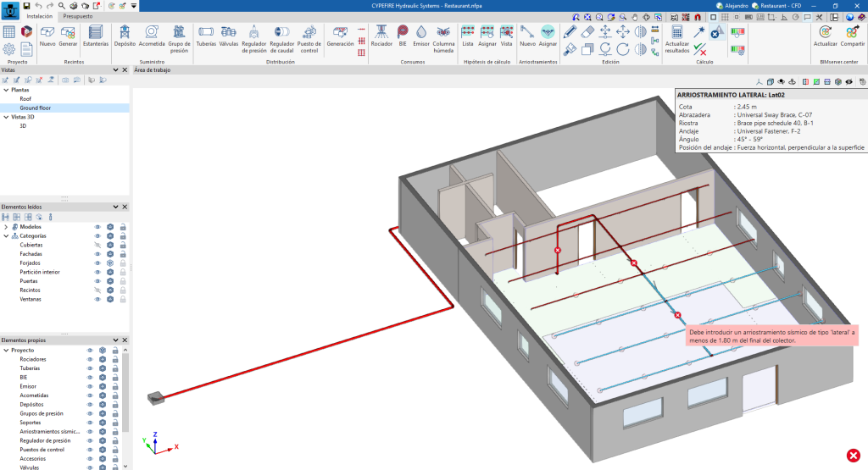This screenshot has height=470, width=868.
Task: Toggle visibility of Ventanas category
Action: point(97,299)
